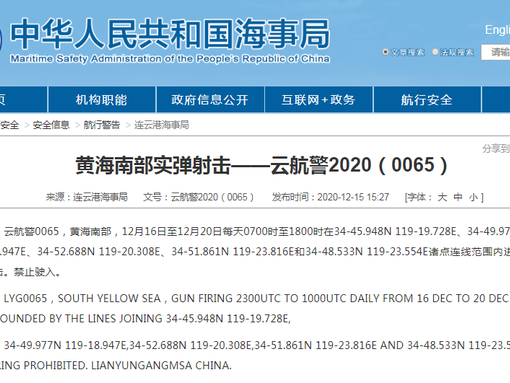Click the 分享到 share label
This screenshot has height=383, width=510.
(x=496, y=149)
